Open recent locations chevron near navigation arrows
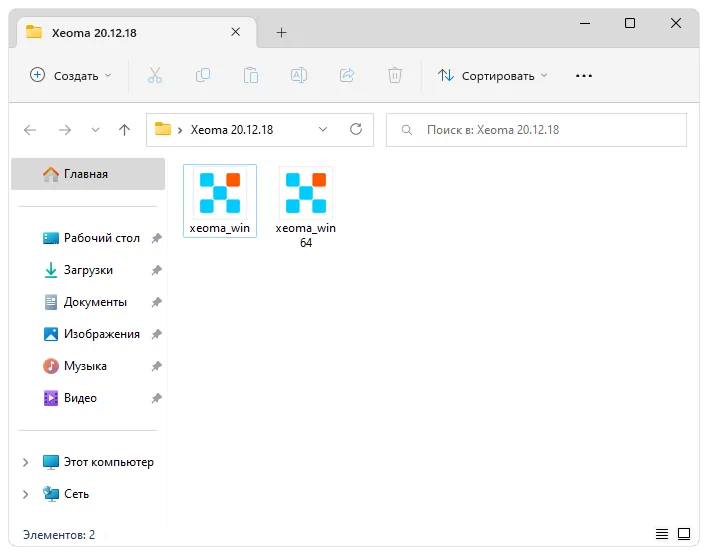The image size is (707, 556). 95,130
